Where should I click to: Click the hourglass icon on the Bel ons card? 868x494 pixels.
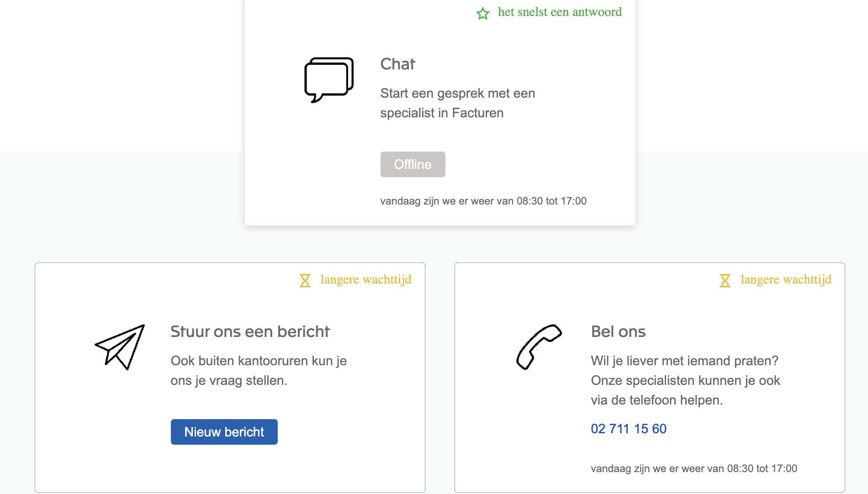725,279
